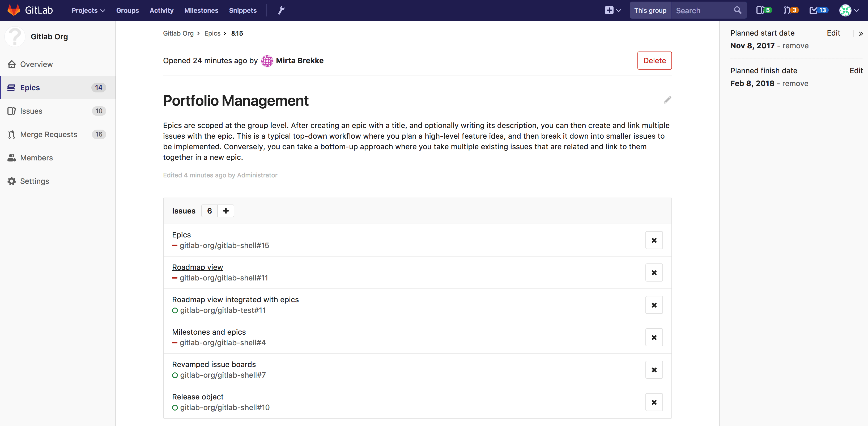Open the new item plus dropdown
The height and width of the screenshot is (426, 868).
pyautogui.click(x=612, y=10)
